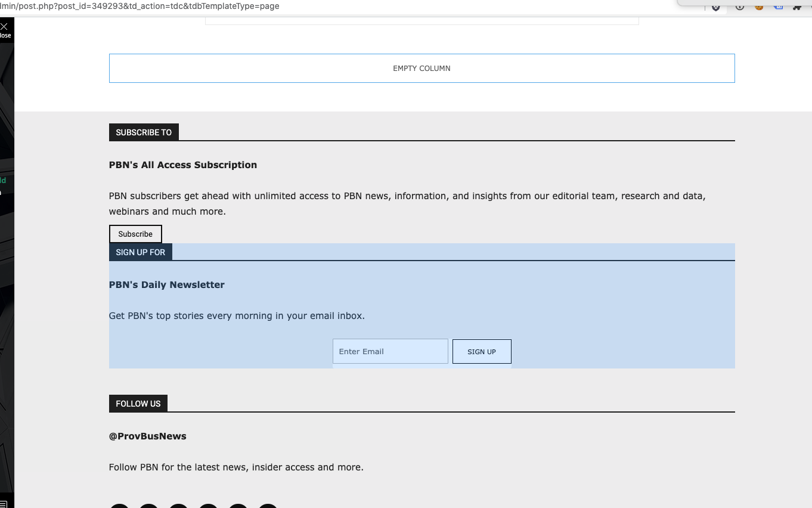Viewport: 812px width, 508px height.
Task: Click the PBN's All Access Subscription heading
Action: tap(183, 165)
